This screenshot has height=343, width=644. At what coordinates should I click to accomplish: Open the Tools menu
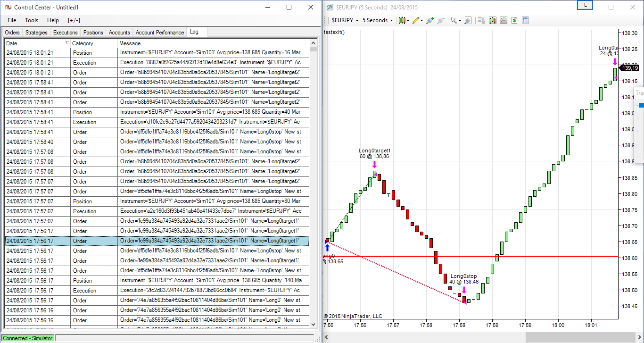pos(32,20)
